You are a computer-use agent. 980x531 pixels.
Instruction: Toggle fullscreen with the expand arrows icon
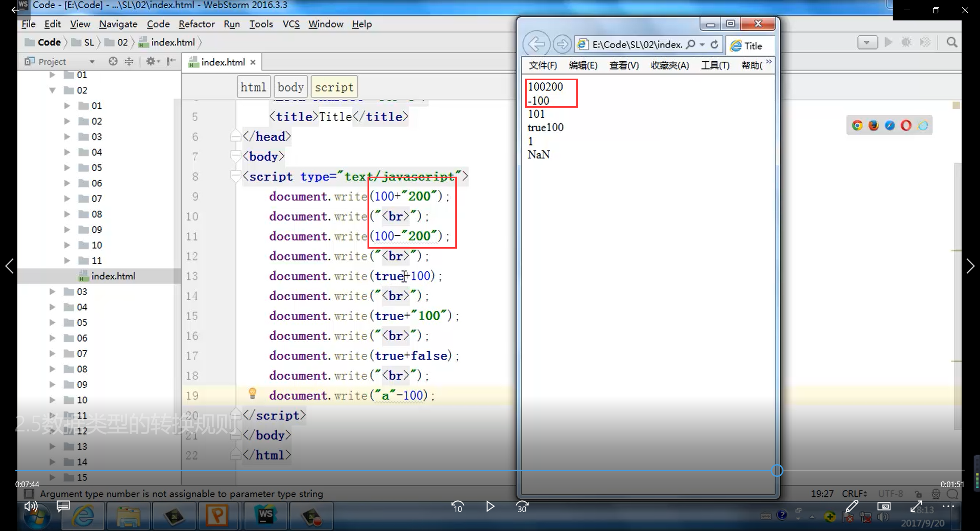coord(916,506)
